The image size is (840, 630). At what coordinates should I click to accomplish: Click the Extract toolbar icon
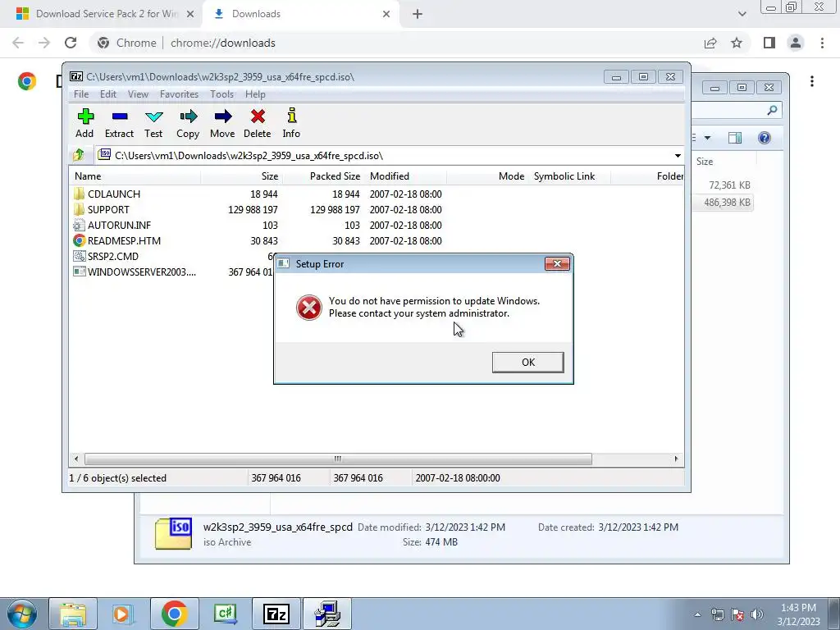click(119, 123)
